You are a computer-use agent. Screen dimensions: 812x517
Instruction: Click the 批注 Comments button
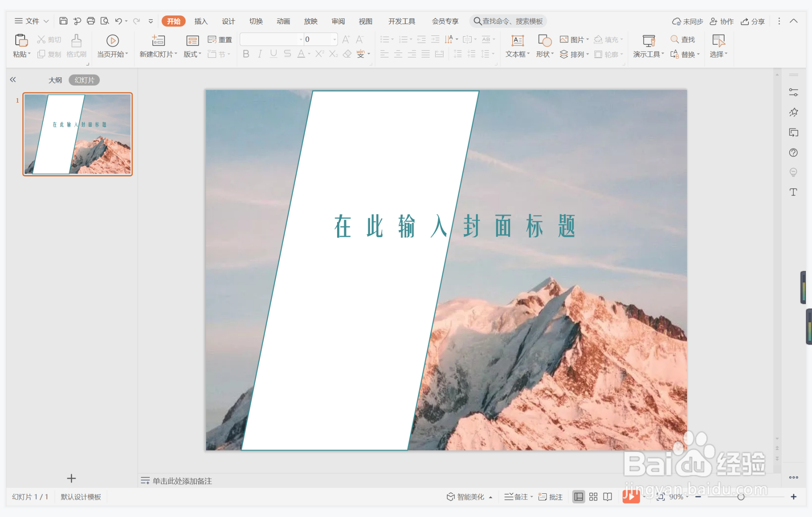[x=550, y=497]
